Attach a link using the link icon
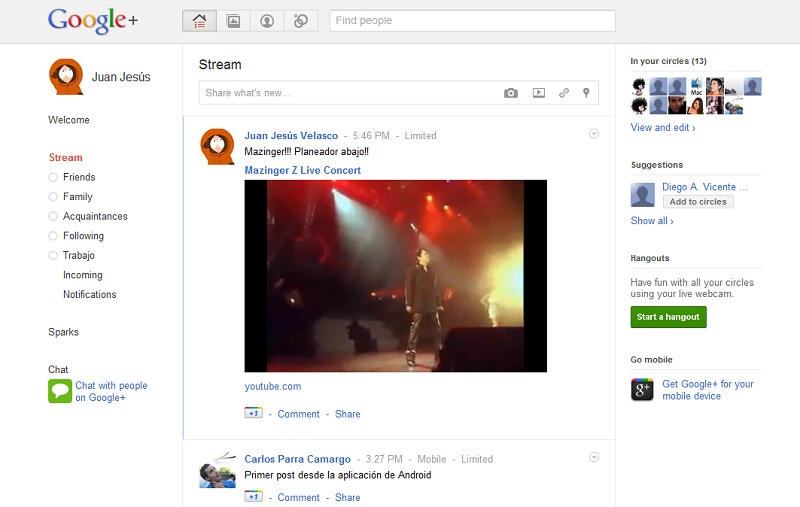 click(564, 93)
